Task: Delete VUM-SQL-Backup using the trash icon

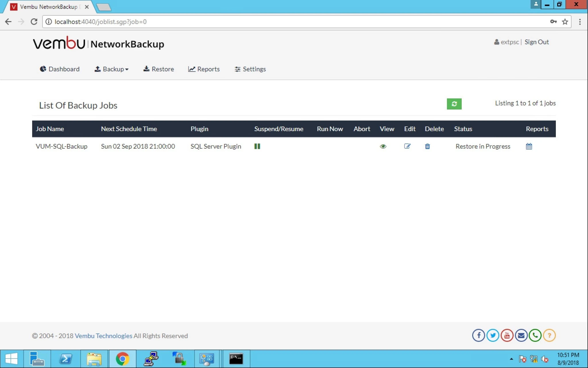Action: point(427,146)
